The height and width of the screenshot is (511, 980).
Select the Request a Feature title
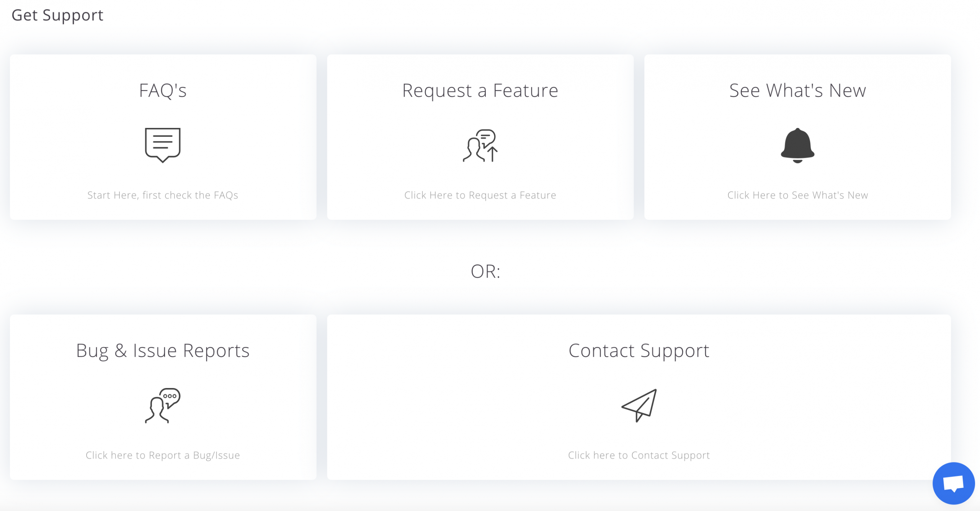(x=480, y=91)
